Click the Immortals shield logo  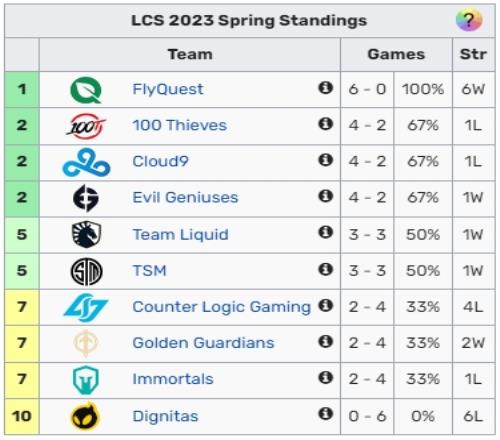86,380
